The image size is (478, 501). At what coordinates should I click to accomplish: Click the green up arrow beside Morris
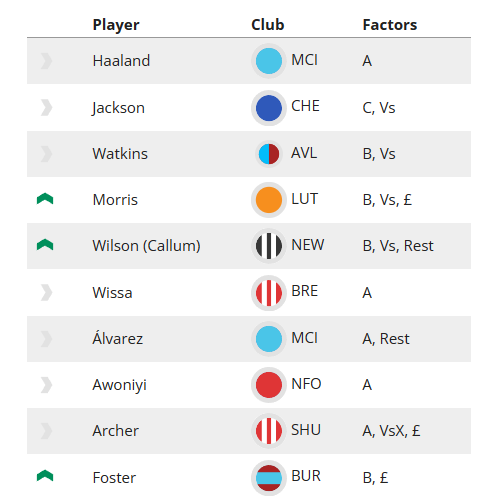click(x=45, y=199)
